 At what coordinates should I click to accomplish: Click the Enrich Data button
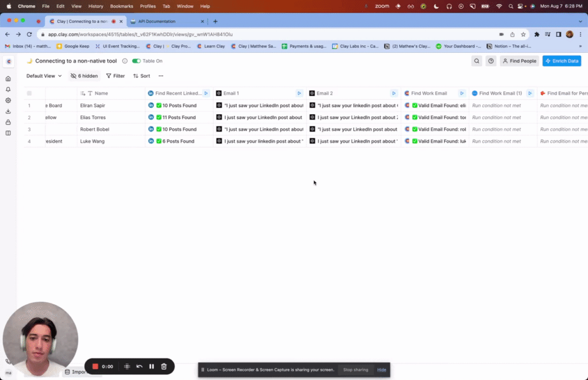[x=562, y=61]
